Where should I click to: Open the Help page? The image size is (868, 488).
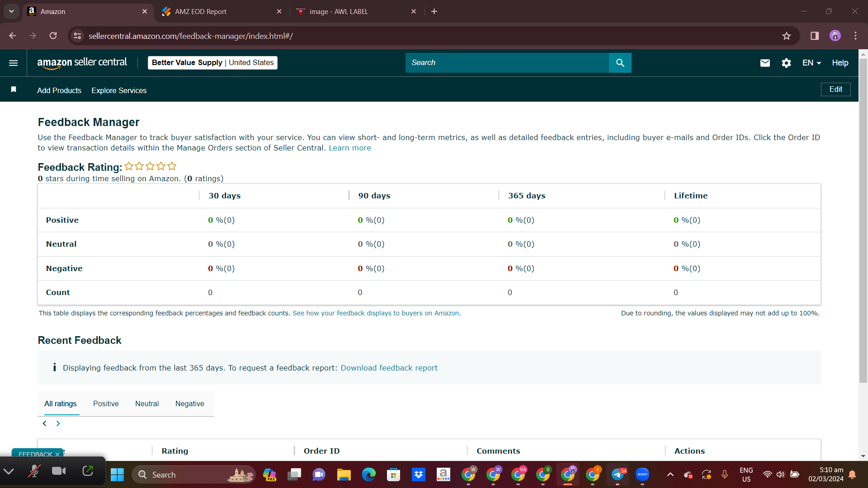tap(840, 63)
